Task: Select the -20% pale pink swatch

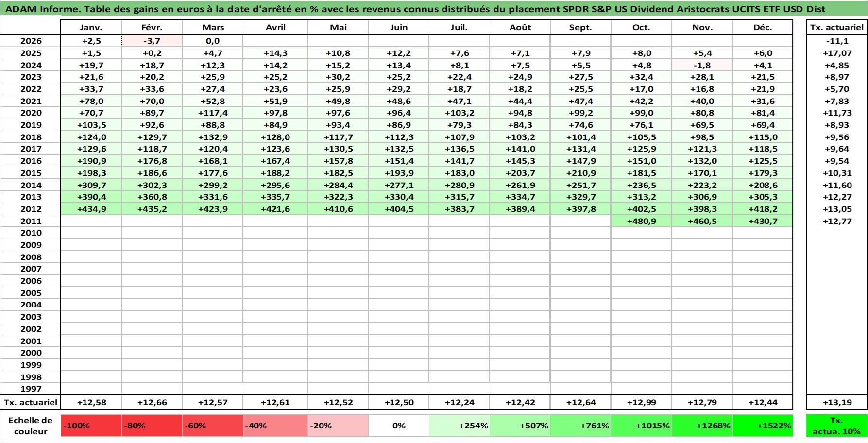Action: pos(338,426)
